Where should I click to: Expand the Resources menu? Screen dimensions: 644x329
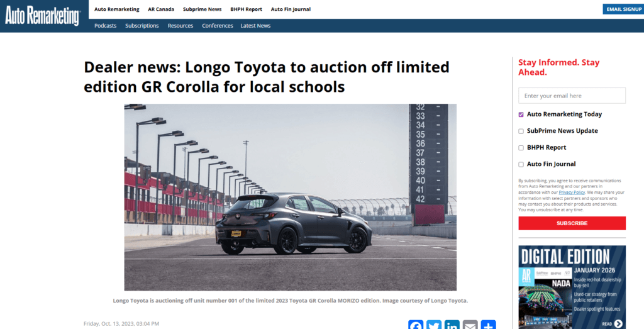tap(180, 25)
